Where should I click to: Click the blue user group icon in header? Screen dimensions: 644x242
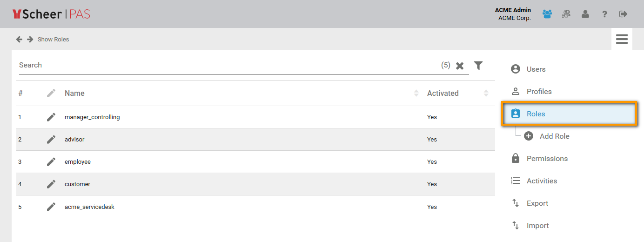(547, 14)
